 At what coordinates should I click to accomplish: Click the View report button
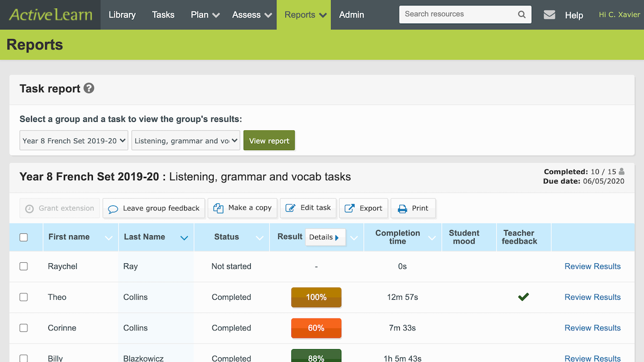tap(269, 140)
